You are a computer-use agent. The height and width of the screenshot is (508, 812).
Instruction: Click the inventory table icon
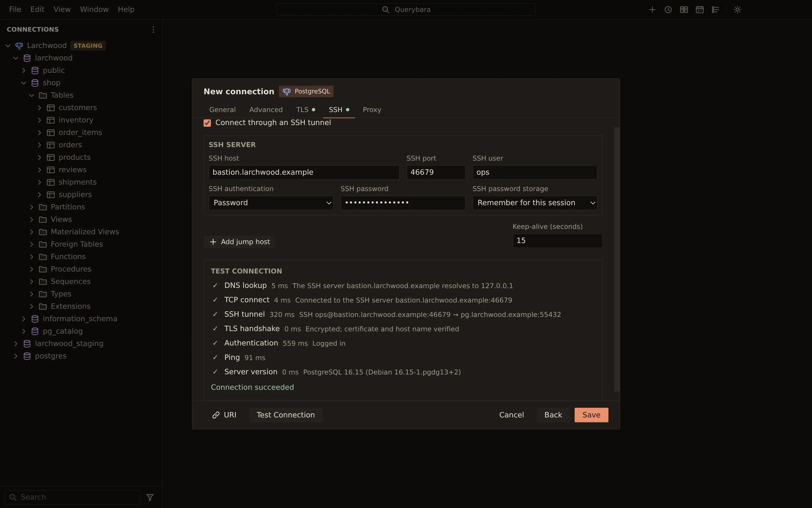51,120
